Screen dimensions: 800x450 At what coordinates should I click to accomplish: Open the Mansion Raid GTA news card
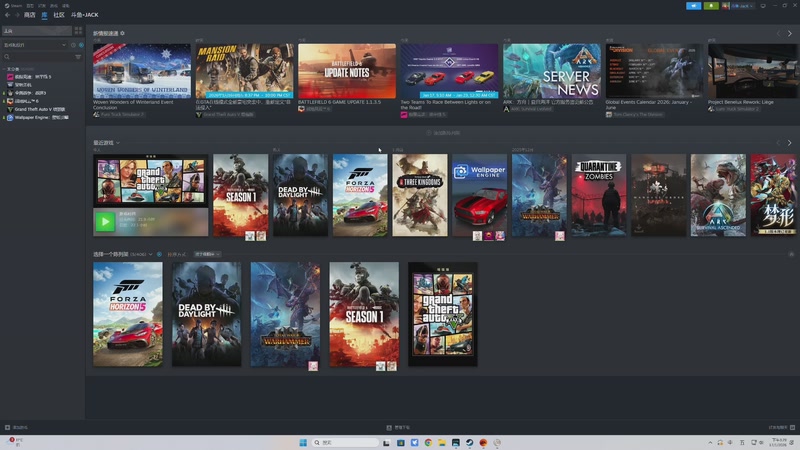(x=244, y=71)
